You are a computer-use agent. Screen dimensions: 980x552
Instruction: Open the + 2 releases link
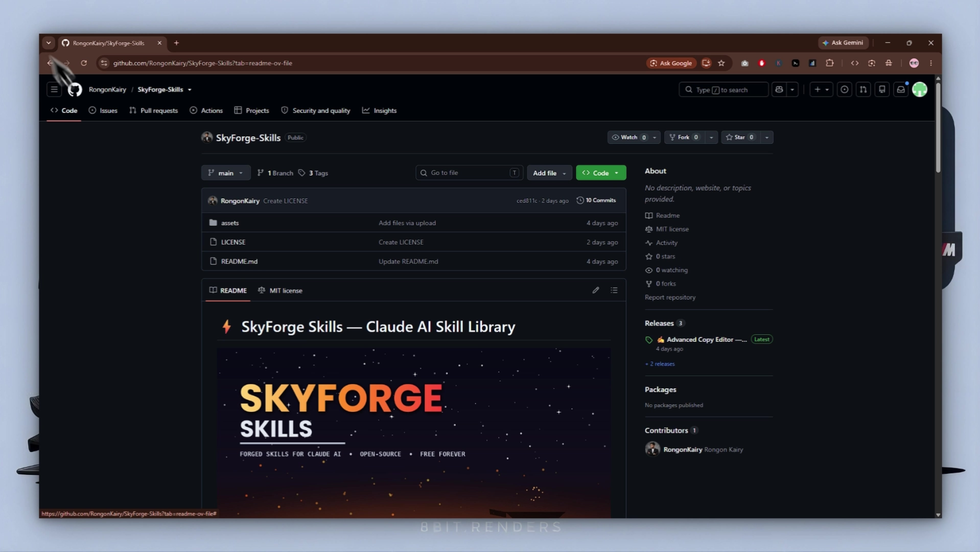tap(660, 364)
